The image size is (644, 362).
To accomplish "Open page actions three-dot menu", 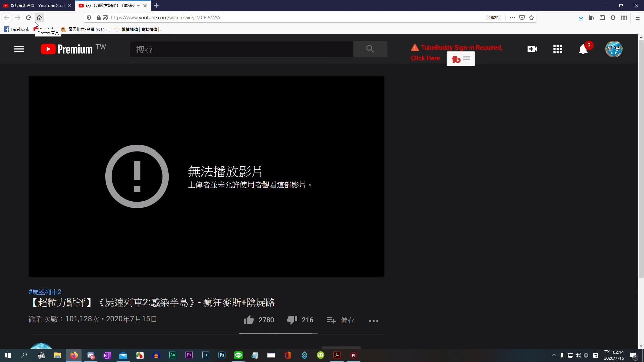I will point(512,18).
